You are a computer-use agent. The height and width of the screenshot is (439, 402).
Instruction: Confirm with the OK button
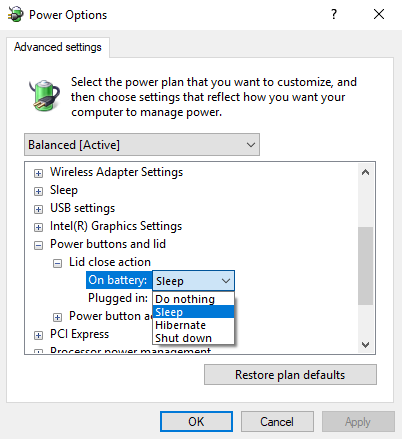[196, 422]
